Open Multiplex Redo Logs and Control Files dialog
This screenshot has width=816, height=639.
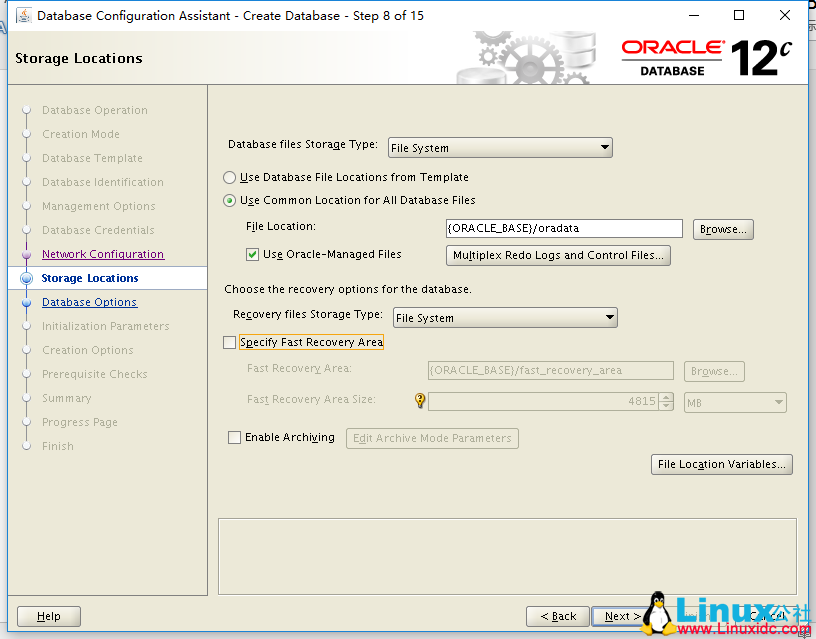click(x=558, y=255)
